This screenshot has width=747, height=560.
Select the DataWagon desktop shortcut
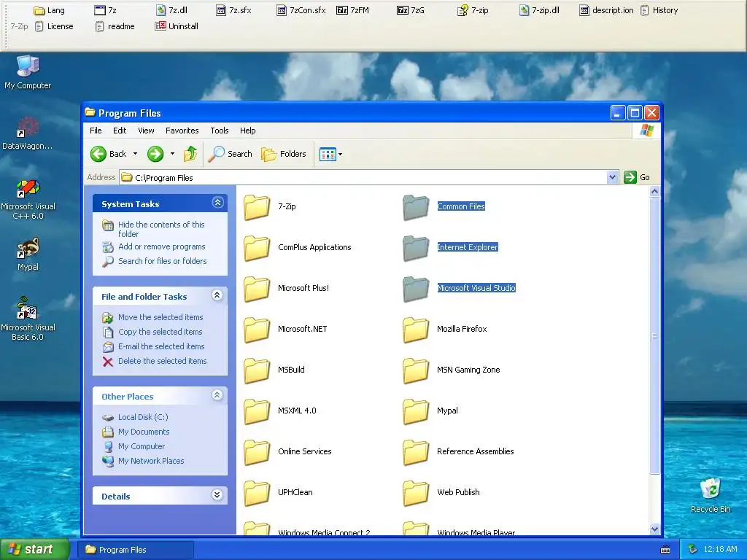point(28,134)
